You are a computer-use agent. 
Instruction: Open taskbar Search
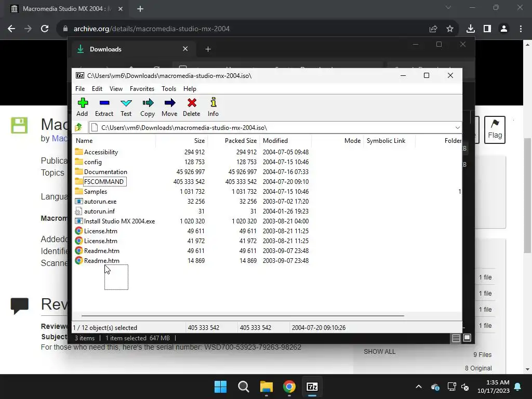pos(244,387)
